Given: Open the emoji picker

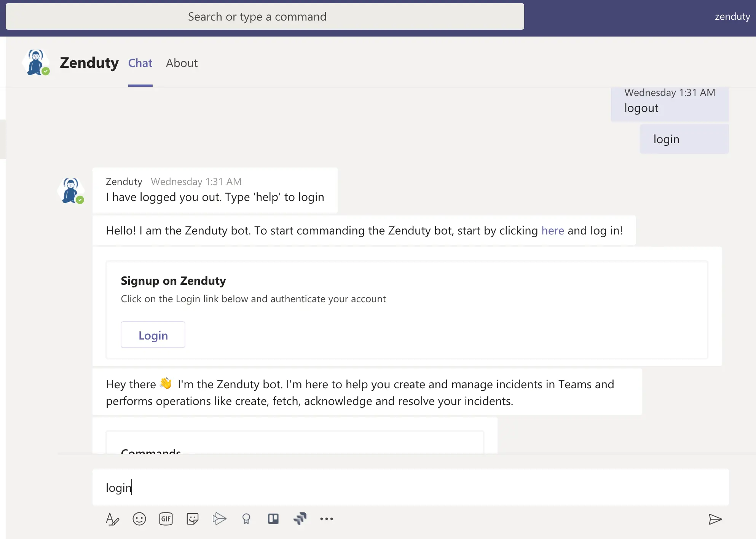Looking at the screenshot, I should (x=139, y=519).
